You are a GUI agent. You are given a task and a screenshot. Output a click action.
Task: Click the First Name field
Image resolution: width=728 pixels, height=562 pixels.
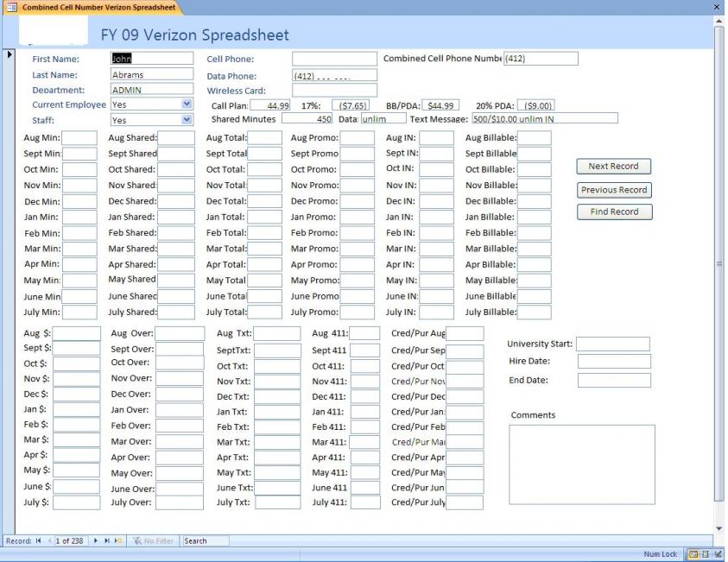tap(152, 59)
